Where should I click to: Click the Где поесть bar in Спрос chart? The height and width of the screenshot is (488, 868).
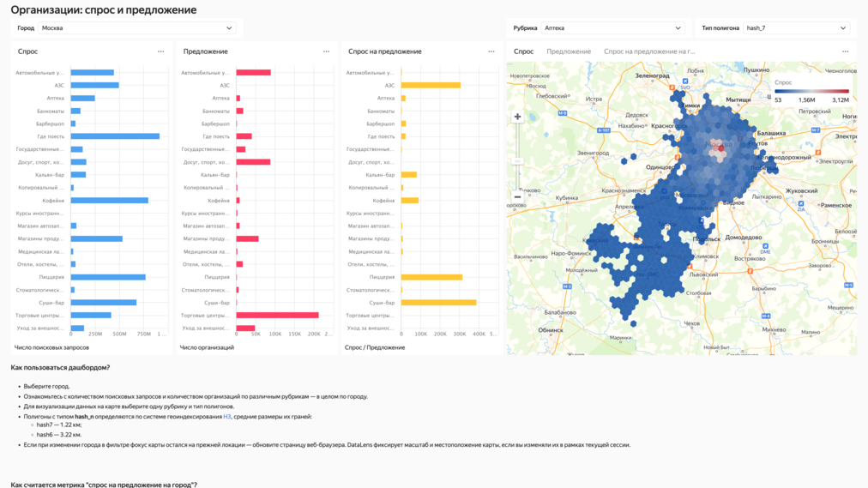[115, 136]
